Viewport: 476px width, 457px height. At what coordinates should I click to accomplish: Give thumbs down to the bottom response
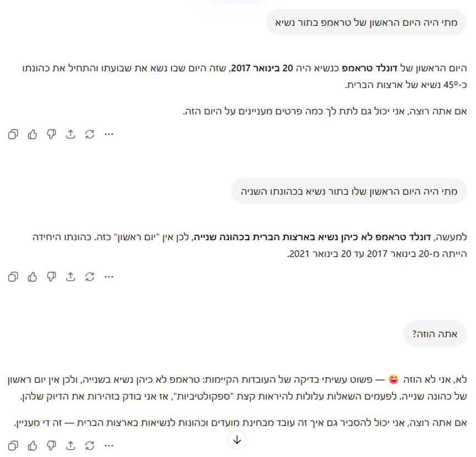51,445
